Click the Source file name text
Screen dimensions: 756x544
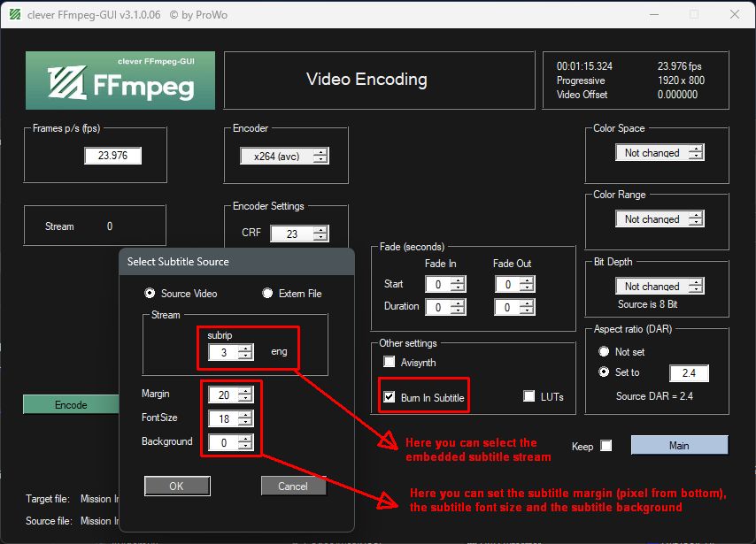(99, 521)
